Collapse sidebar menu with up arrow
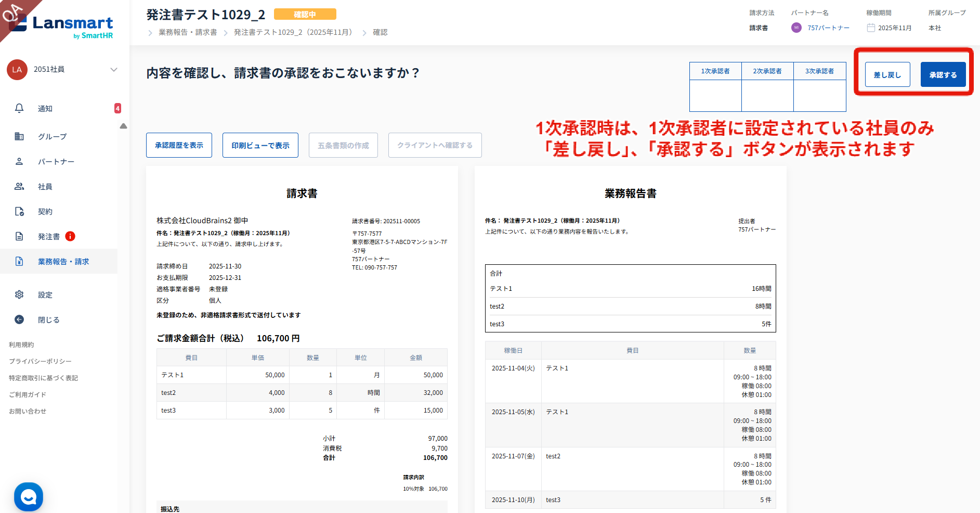This screenshot has height=513, width=980. (123, 126)
